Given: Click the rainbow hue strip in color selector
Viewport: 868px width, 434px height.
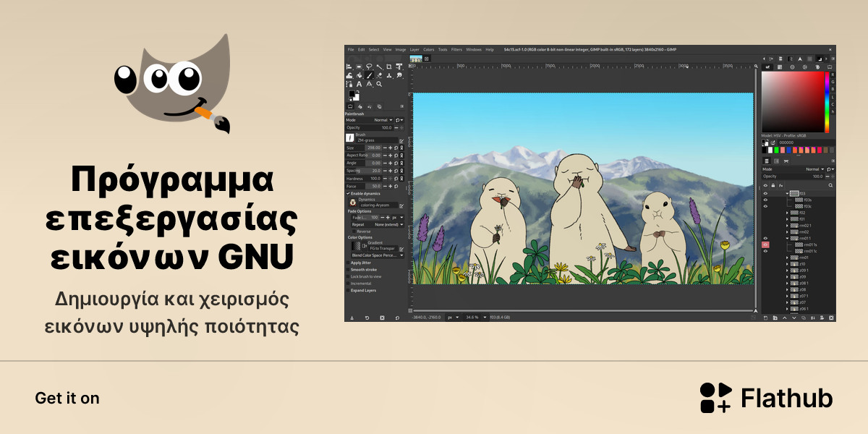Looking at the screenshot, I should point(827,102).
